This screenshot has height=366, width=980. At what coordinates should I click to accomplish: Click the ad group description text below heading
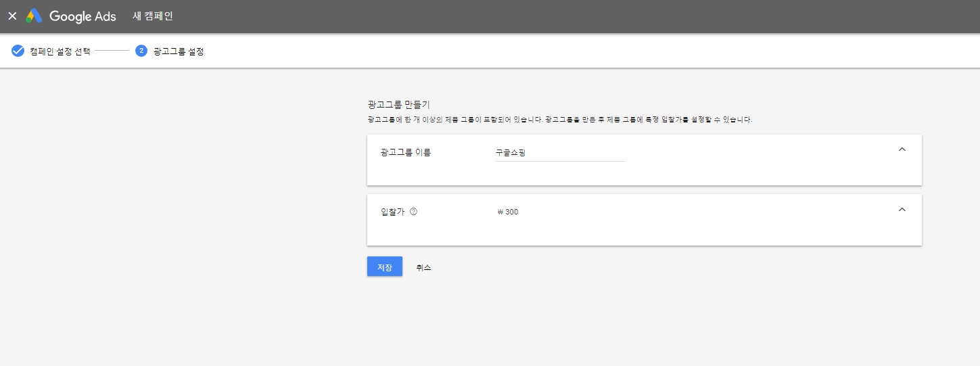click(x=559, y=120)
